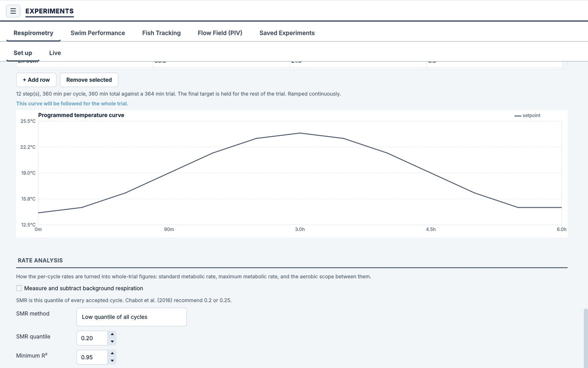This screenshot has width=588, height=368.
Task: Click the 19.0°C axis label
Action: point(28,173)
